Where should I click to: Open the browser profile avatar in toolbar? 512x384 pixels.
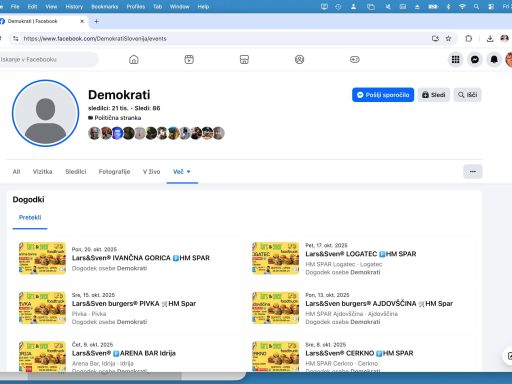coord(504,39)
